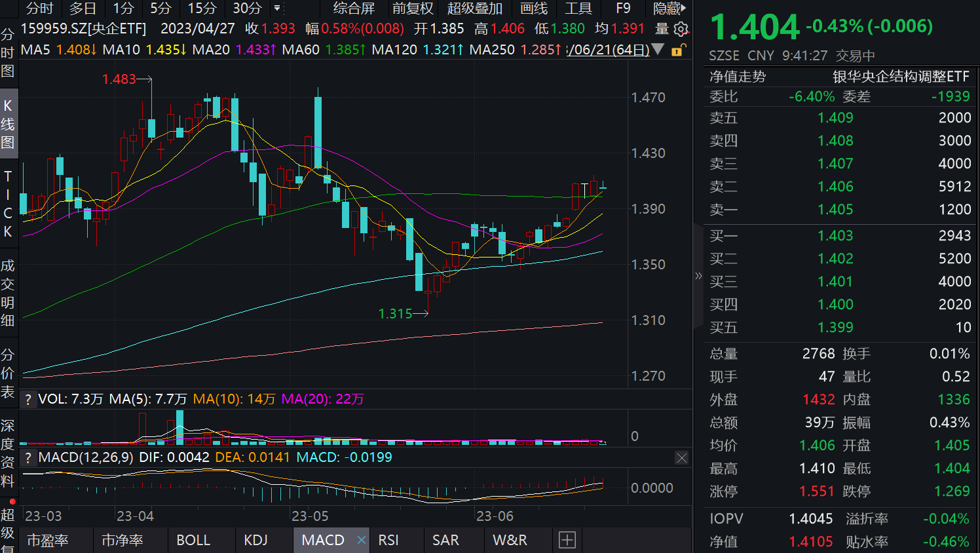The width and height of the screenshot is (980, 553).
Task: Switch to 多日 multi-day view
Action: pyautogui.click(x=83, y=9)
